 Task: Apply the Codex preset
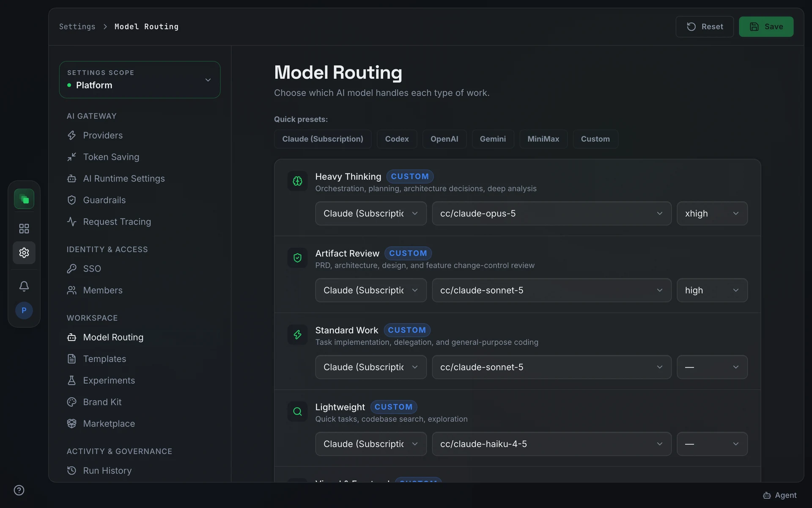397,139
